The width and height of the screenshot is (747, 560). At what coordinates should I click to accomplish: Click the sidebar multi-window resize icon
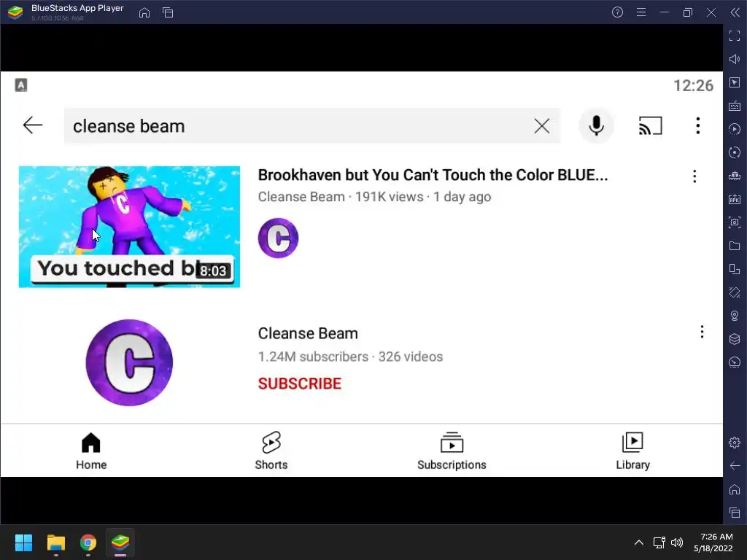point(735,269)
